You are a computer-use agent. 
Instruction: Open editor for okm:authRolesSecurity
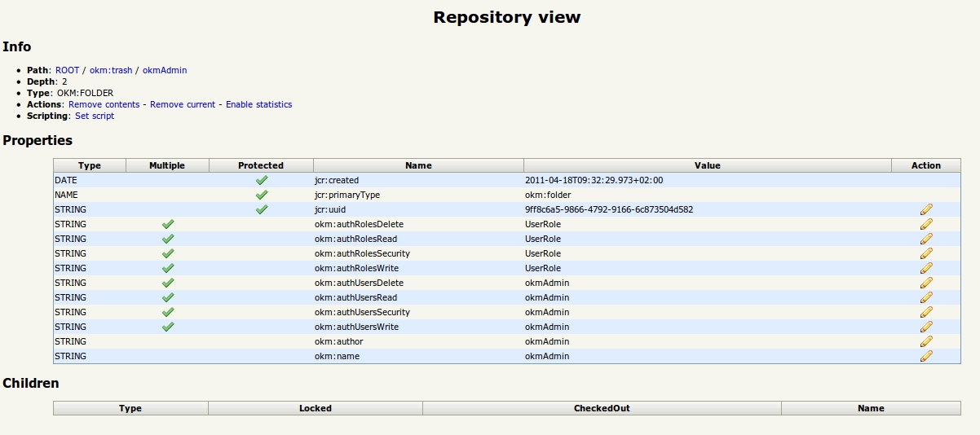click(925, 253)
